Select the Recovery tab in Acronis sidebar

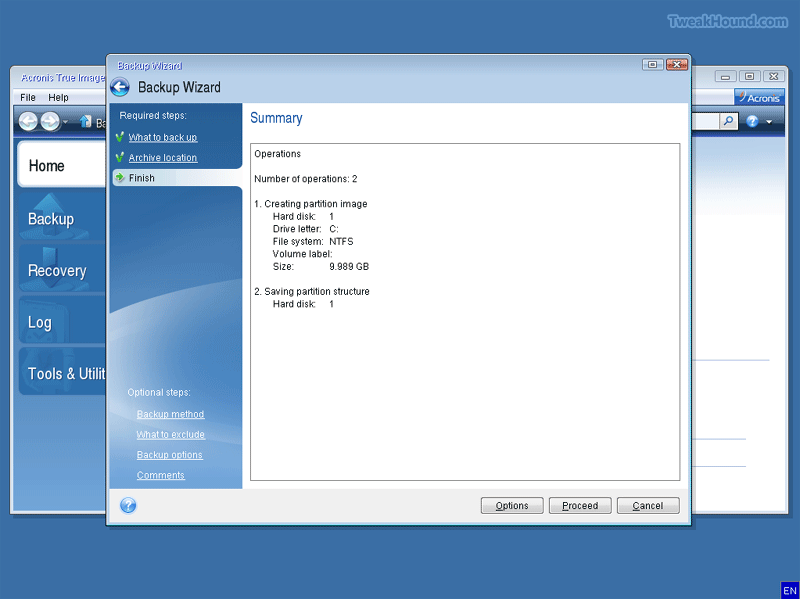pos(62,269)
